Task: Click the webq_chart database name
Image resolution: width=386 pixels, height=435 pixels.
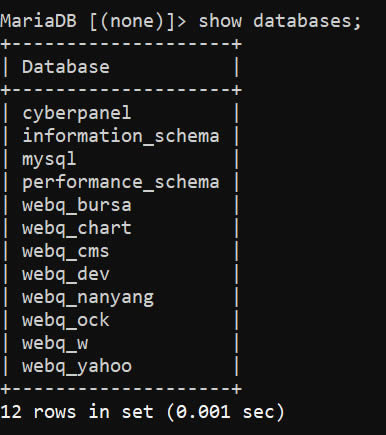Action: click(77, 228)
